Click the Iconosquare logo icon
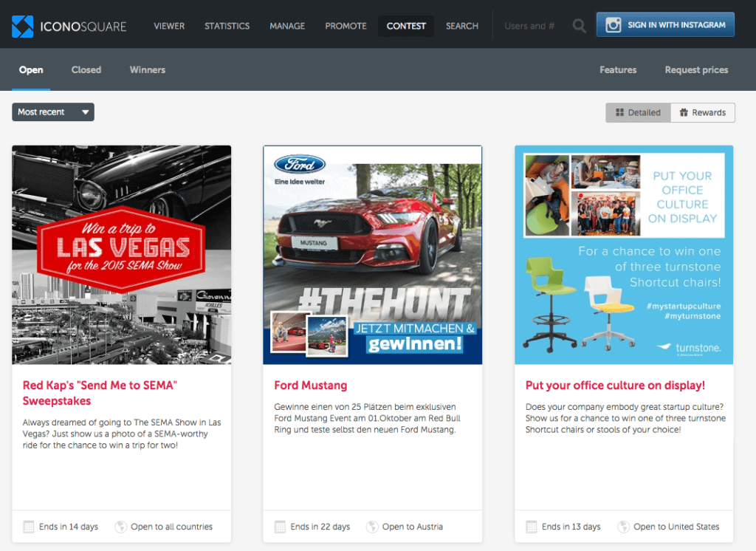 tap(23, 26)
